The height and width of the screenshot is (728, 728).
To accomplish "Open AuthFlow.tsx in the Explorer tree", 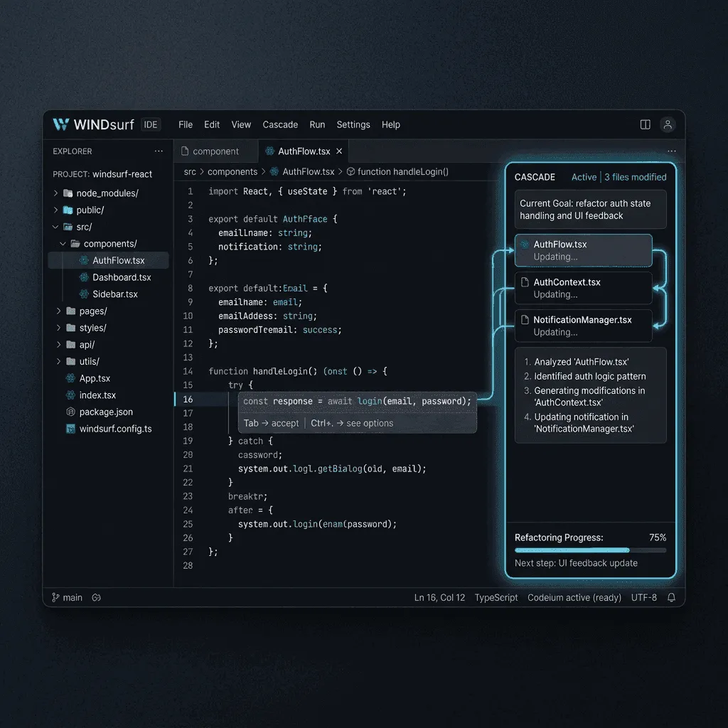I will pos(108,260).
